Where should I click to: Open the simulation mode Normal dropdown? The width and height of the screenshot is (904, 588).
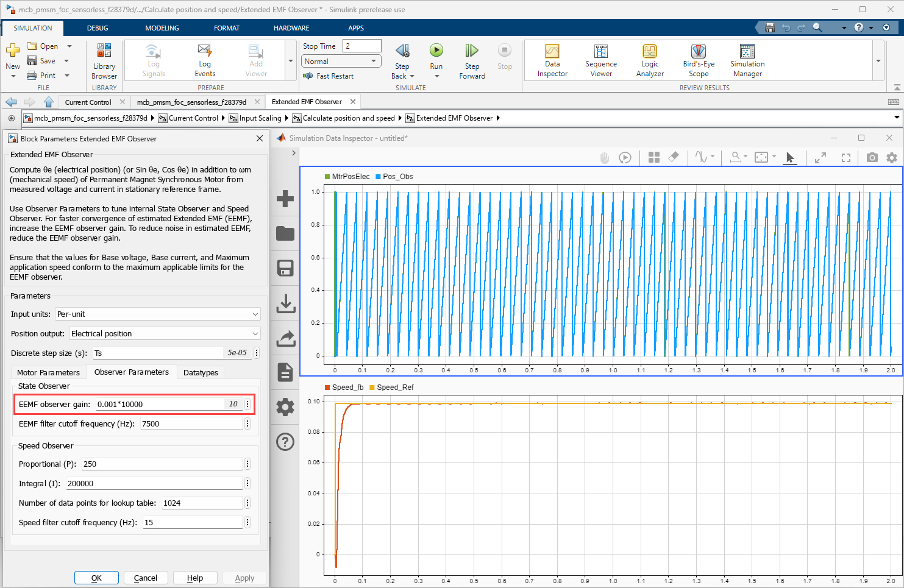point(341,62)
